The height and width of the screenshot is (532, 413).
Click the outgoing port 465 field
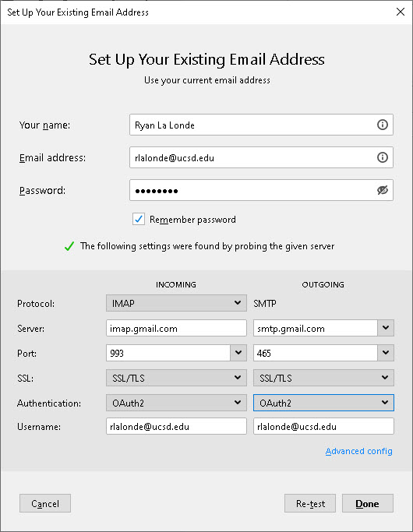coord(316,353)
